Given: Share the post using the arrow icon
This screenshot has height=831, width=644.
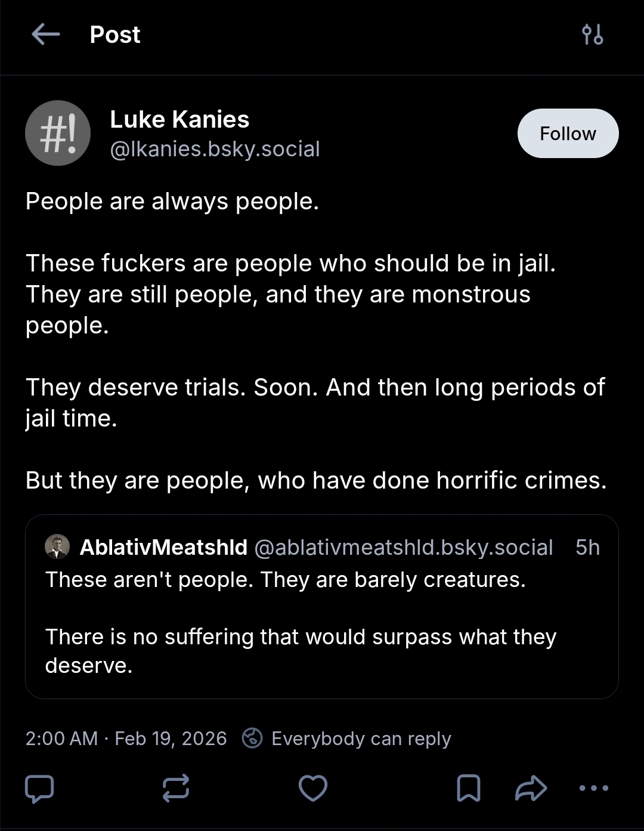Looking at the screenshot, I should [x=530, y=788].
